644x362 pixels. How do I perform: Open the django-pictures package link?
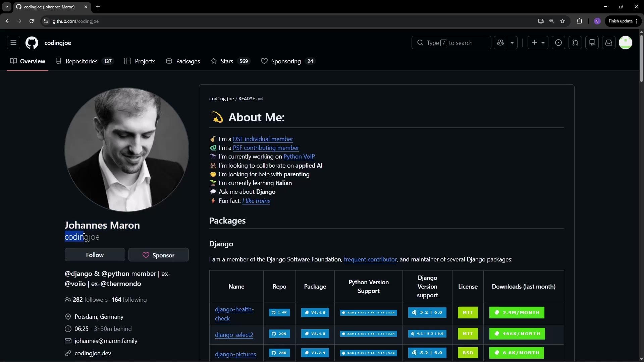pyautogui.click(x=235, y=354)
